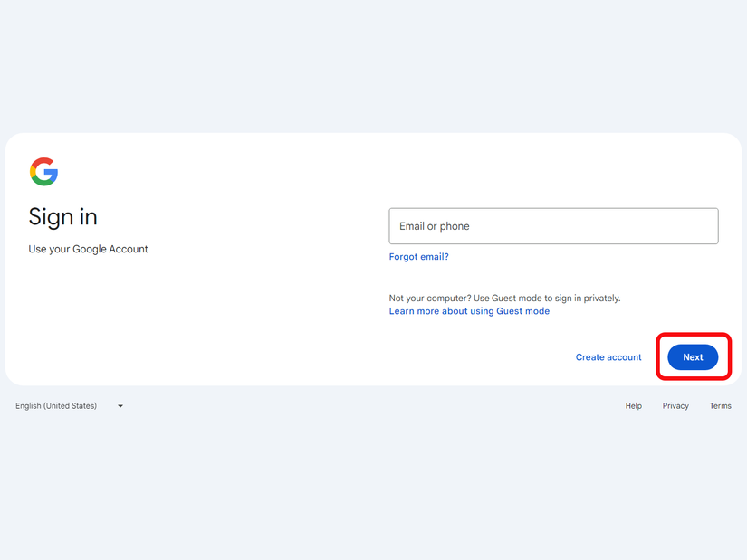Click the Email or phone placeholder label
Image resolution: width=747 pixels, height=560 pixels.
(x=435, y=226)
